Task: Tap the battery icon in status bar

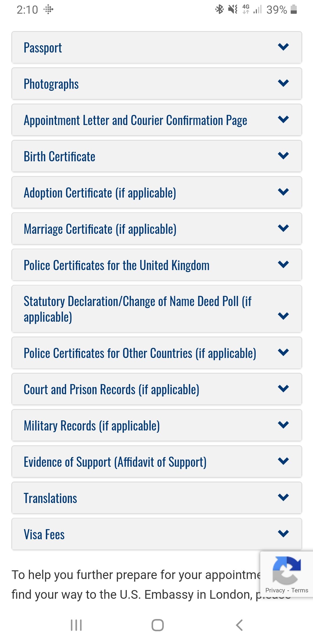Action: click(294, 9)
